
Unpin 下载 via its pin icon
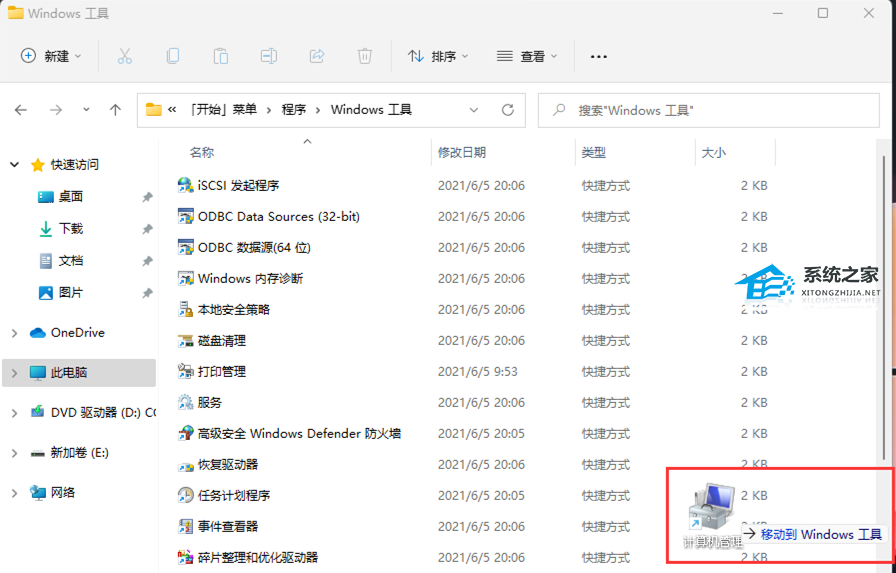click(x=147, y=229)
